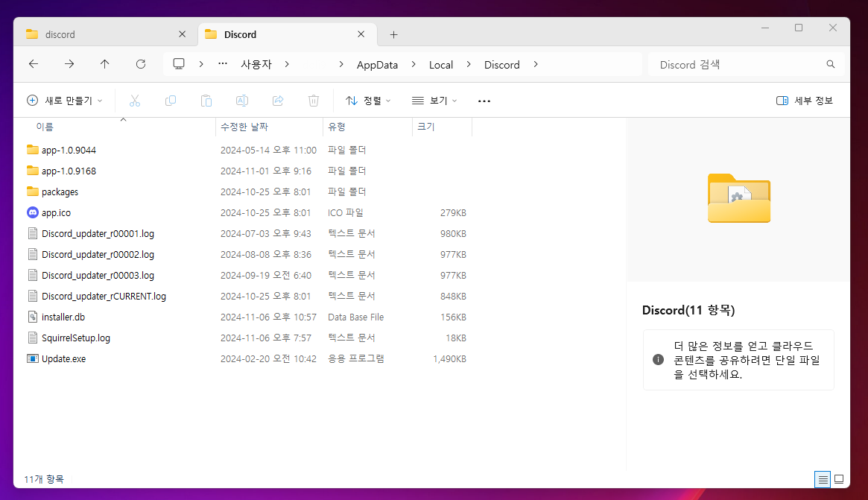Select the app.ico Discord icon file

33,212
